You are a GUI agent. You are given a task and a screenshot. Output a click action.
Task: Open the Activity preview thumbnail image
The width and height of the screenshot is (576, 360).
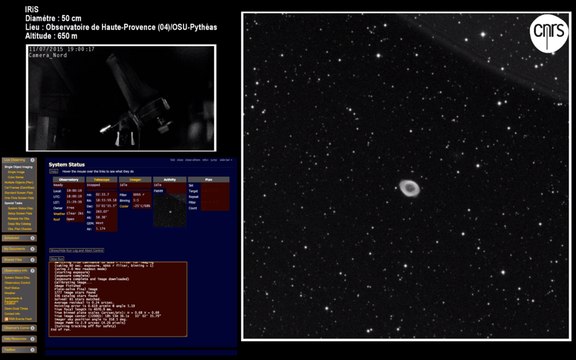(x=170, y=210)
